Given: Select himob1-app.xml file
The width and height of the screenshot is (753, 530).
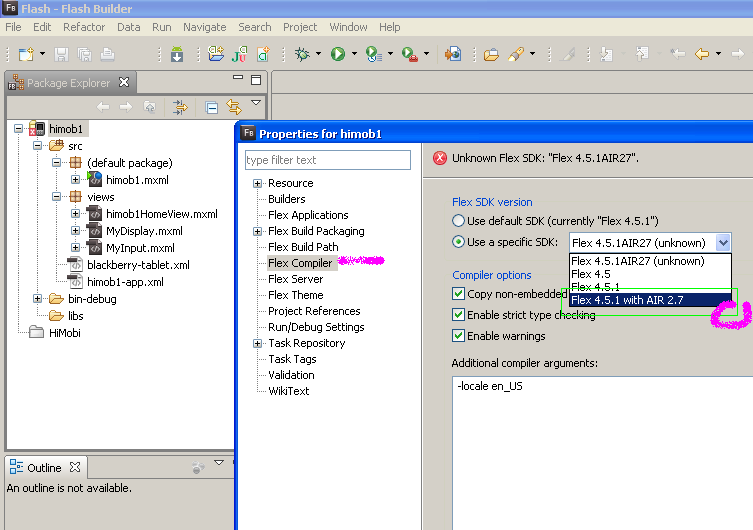Looking at the screenshot, I should pos(125,282).
